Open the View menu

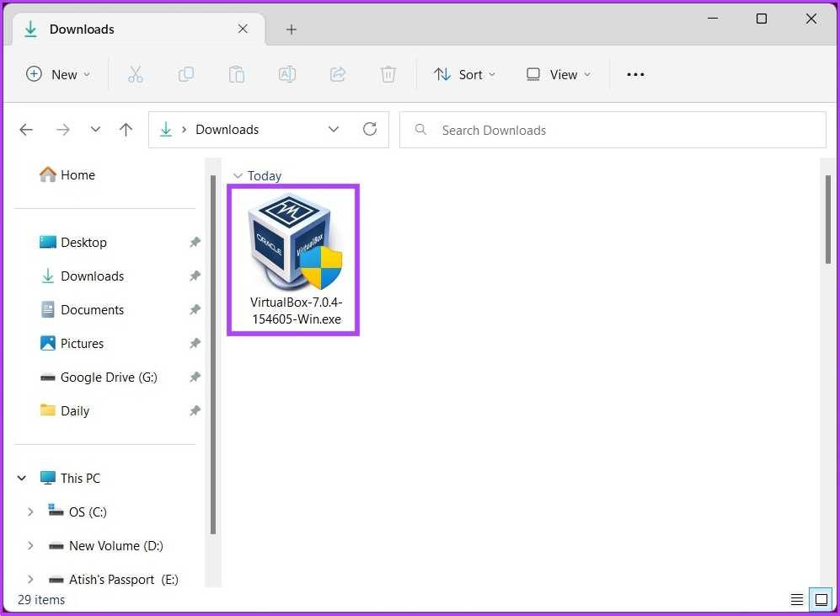click(558, 74)
